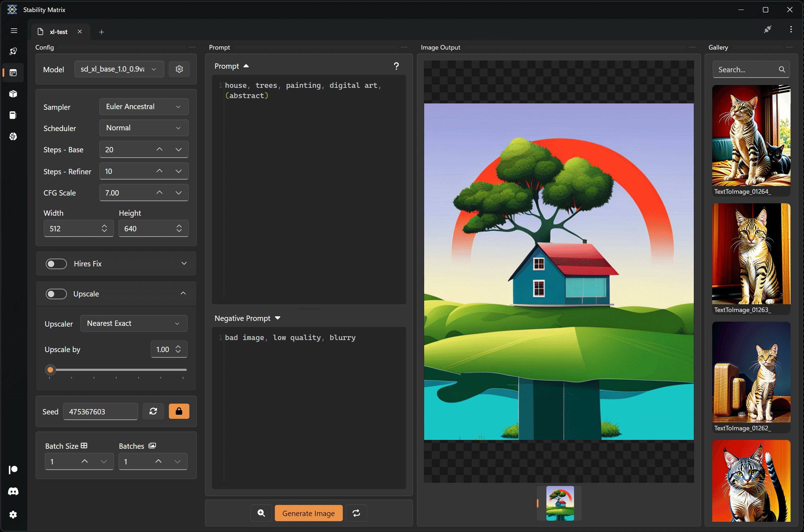Enable the Hires Fix toggle
Viewport: 804px width, 532px height.
(56, 264)
